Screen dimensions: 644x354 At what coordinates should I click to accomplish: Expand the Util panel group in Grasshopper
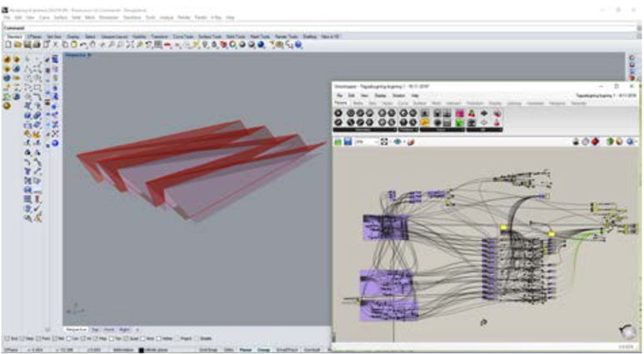485,129
